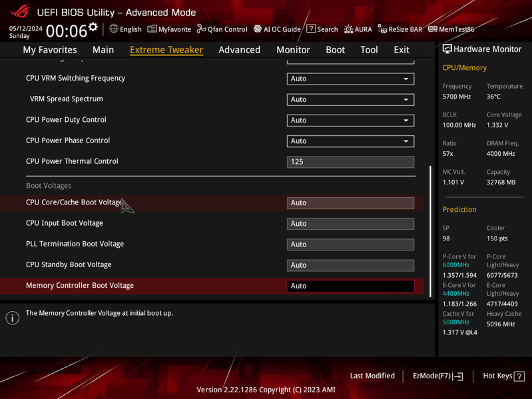Click the Hot Keys question icon
532x399 pixels.
tap(519, 376)
